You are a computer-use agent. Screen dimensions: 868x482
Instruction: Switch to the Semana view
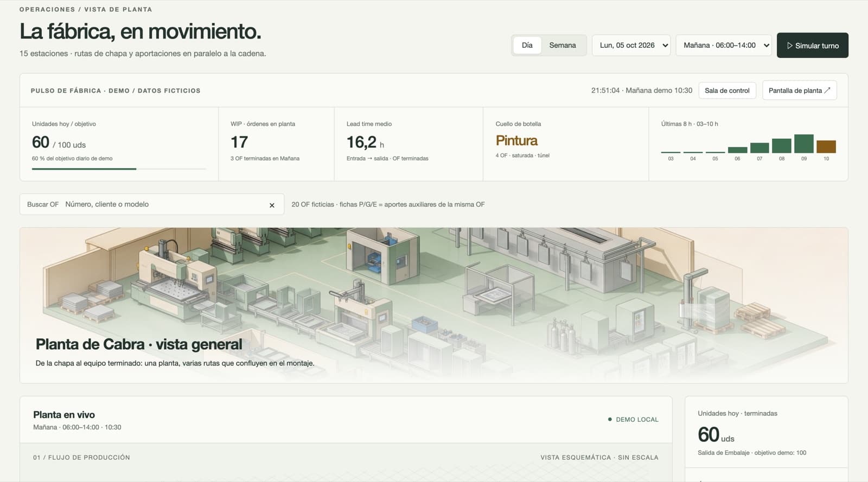(x=563, y=46)
